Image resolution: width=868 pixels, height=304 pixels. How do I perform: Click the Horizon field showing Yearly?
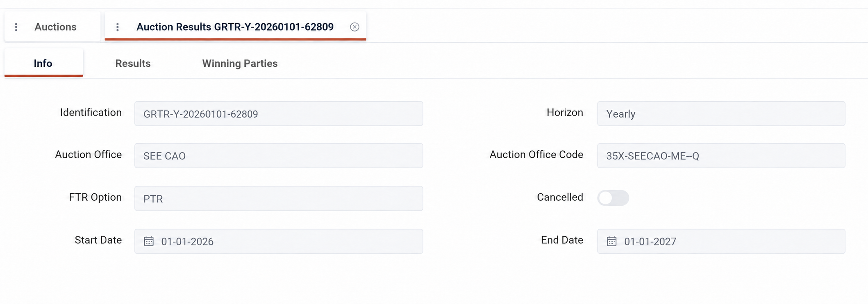coord(721,113)
